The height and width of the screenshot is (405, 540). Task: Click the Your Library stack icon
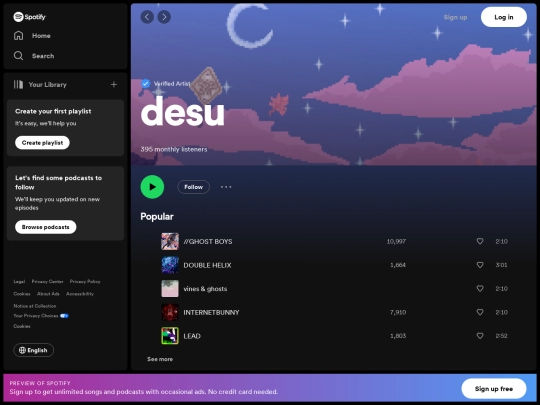[x=18, y=84]
